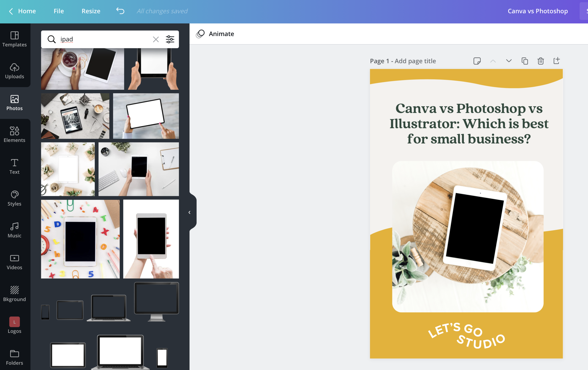Image resolution: width=588 pixels, height=370 pixels.
Task: Collapse the side panel with arrow handle
Action: pyautogui.click(x=190, y=212)
